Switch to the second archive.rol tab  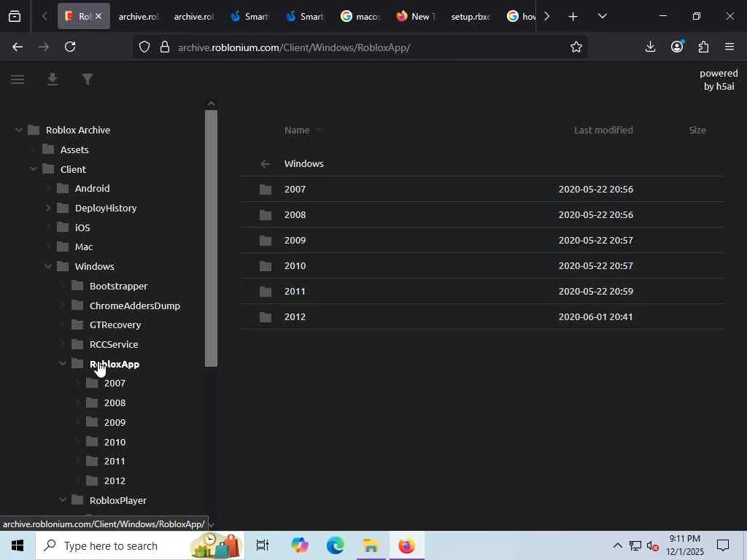click(194, 17)
